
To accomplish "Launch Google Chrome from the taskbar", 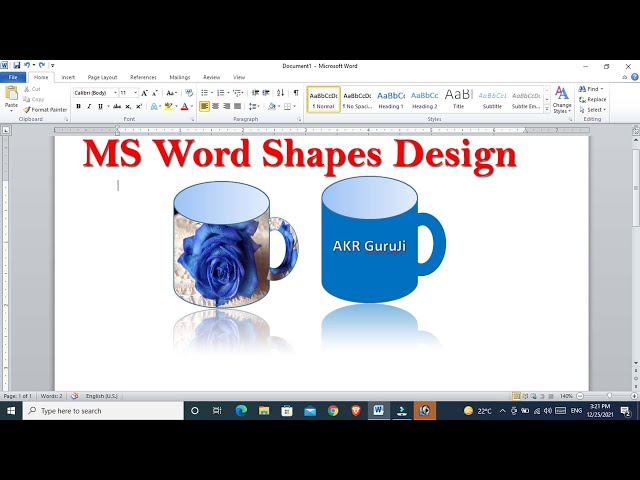I will point(333,411).
